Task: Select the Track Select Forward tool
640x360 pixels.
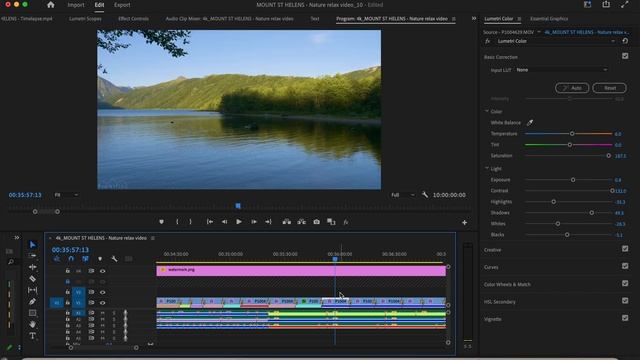Action: pos(32,256)
